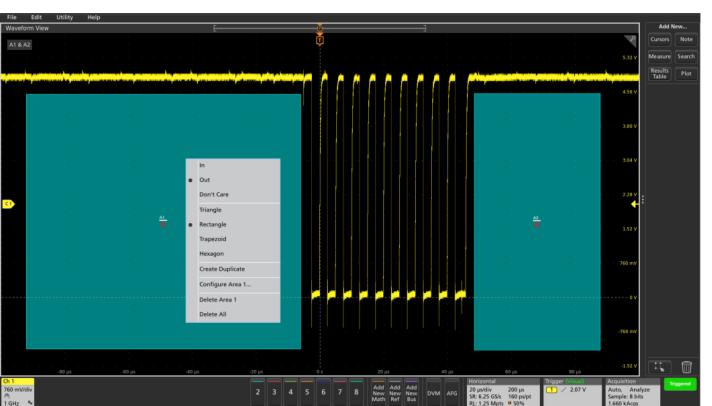Click the trash can delete icon
The width and height of the screenshot is (712, 406).
coord(687,366)
